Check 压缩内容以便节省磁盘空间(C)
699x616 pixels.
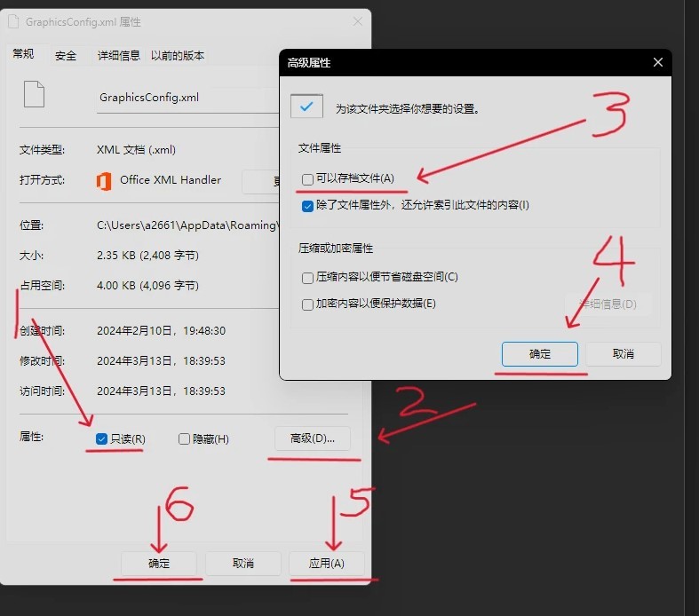click(x=307, y=278)
